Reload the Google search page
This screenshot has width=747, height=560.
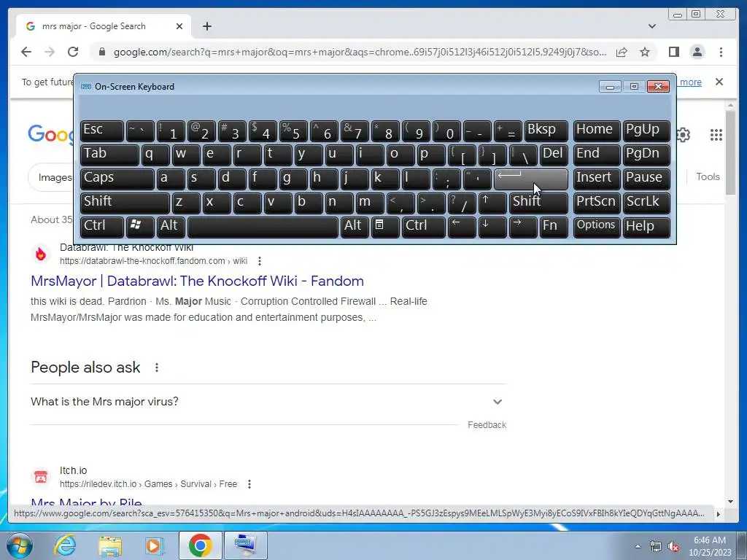click(73, 52)
